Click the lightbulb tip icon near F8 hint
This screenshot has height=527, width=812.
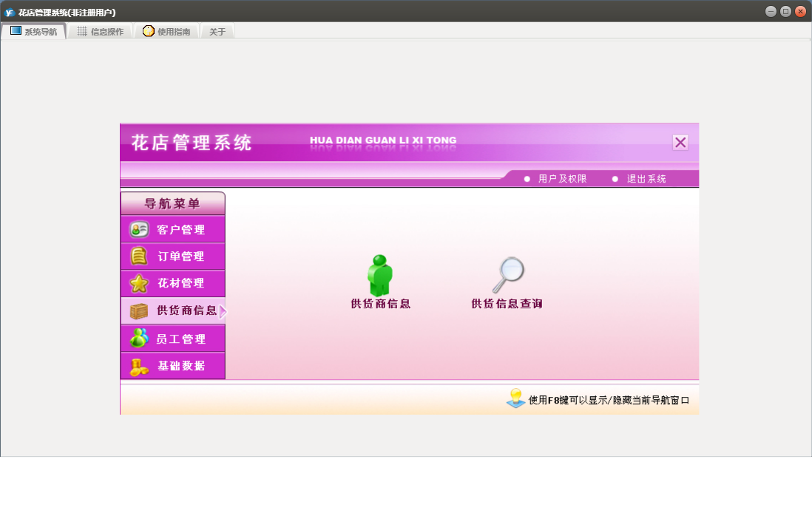click(x=515, y=399)
